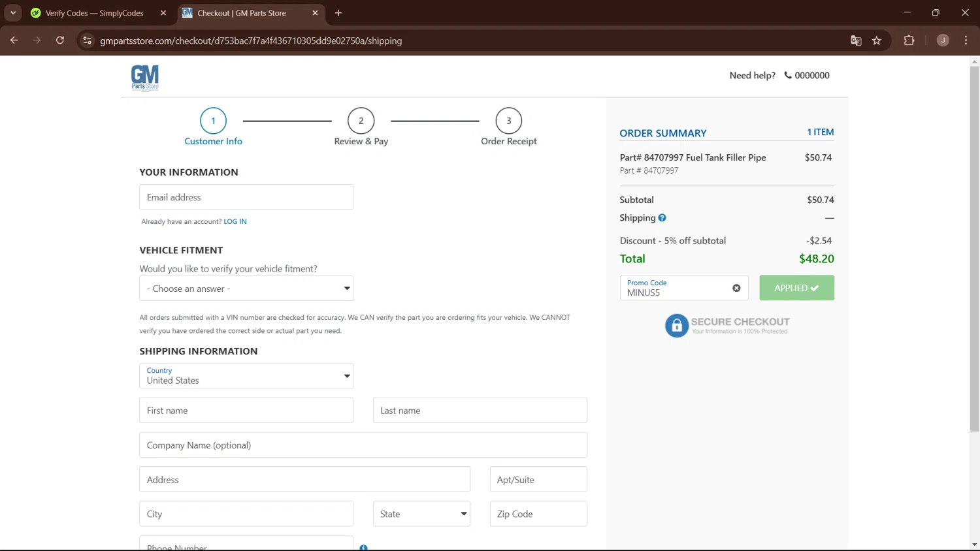Click step 1 Customer Info circle
980x551 pixels.
click(x=213, y=121)
